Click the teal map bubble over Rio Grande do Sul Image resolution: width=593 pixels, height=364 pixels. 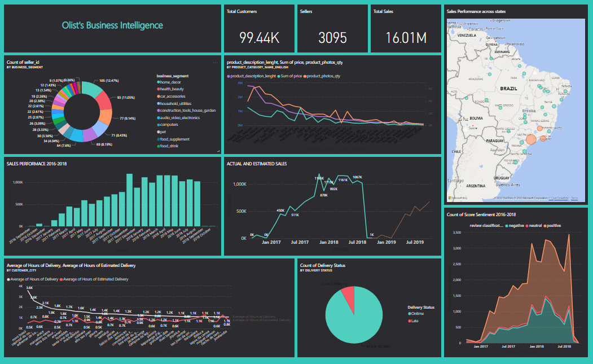[x=515, y=163]
